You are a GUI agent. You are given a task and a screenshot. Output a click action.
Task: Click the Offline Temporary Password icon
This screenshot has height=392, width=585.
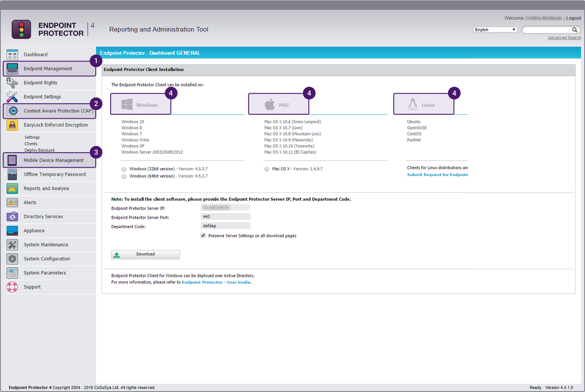[12, 174]
